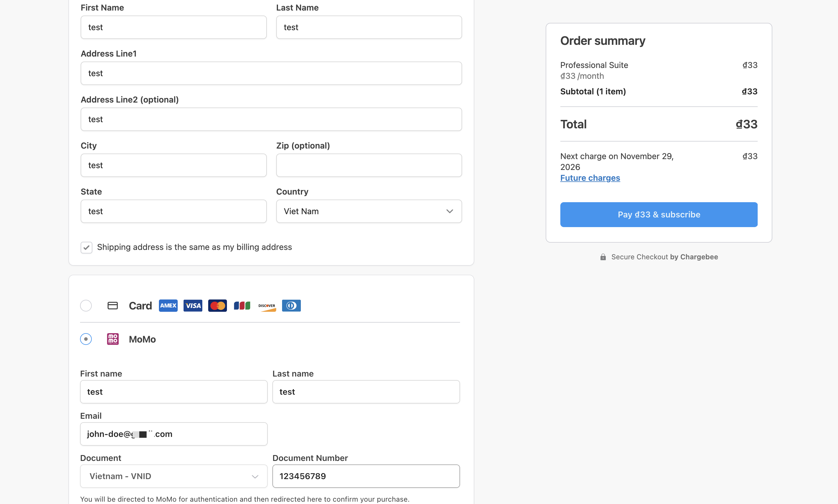This screenshot has height=504, width=838.
Task: Select the MoMo payment radio button
Action: pyautogui.click(x=86, y=339)
